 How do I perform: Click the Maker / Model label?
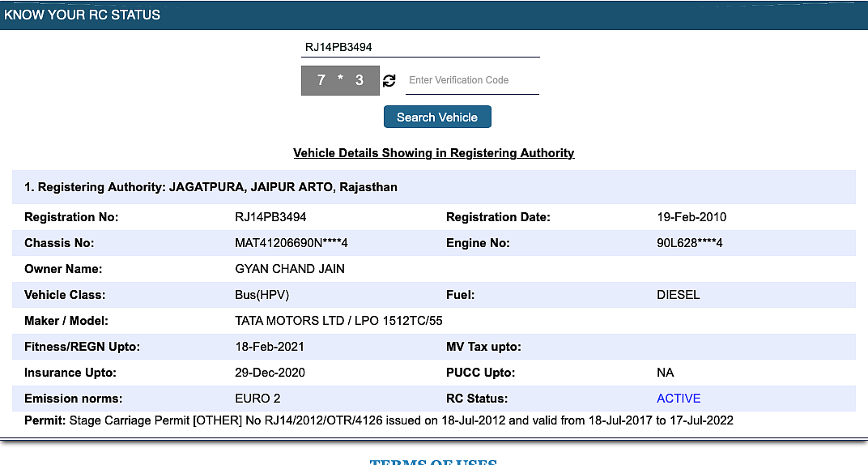[x=66, y=321]
